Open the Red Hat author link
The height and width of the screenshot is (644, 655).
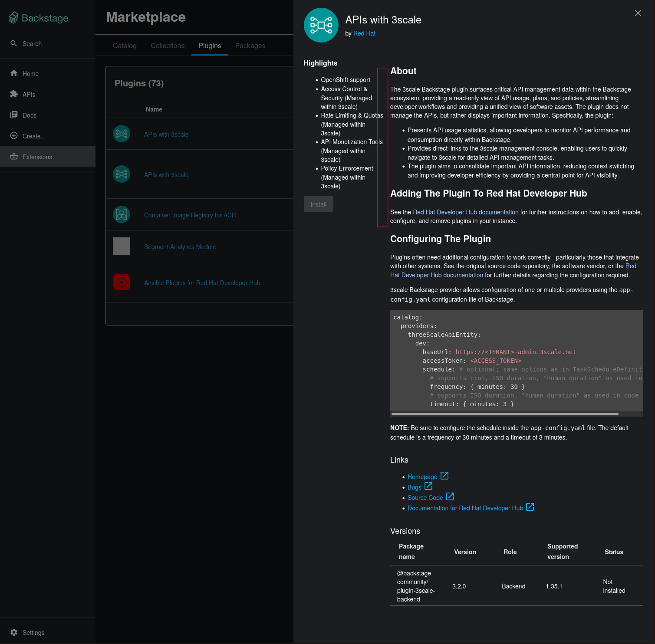click(364, 33)
